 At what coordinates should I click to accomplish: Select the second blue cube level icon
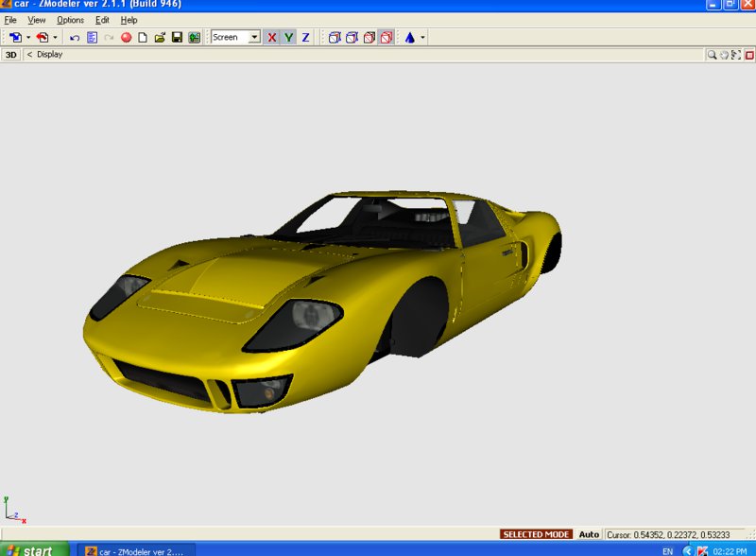point(352,38)
